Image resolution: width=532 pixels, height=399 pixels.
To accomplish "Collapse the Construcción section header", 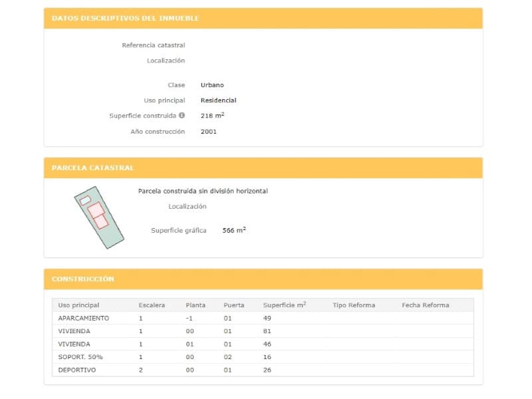I will [82, 279].
